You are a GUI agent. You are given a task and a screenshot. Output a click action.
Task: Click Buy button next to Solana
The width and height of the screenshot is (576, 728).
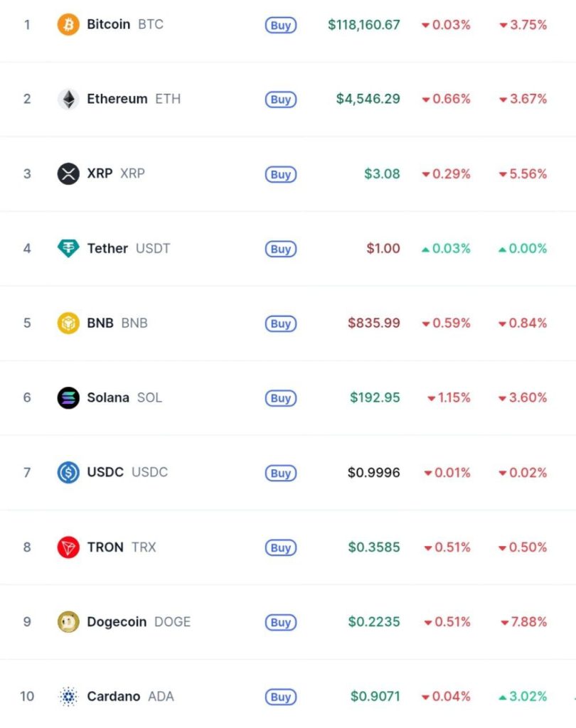click(x=281, y=398)
